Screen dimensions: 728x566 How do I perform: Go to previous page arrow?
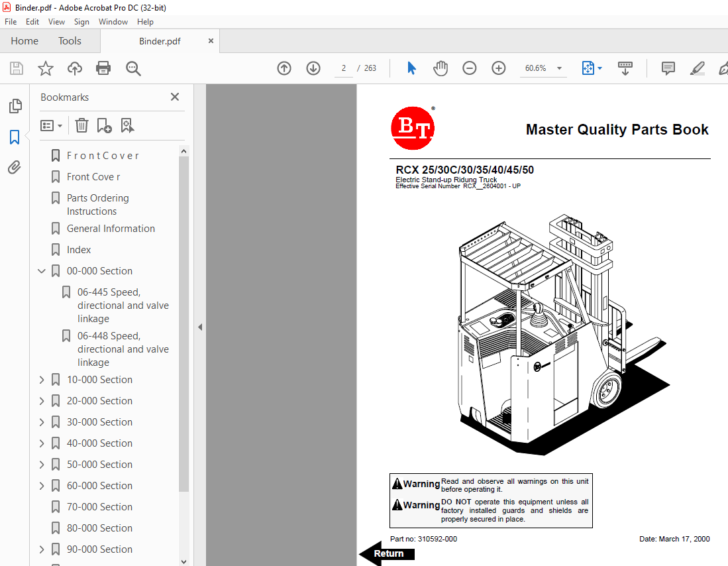tap(284, 68)
